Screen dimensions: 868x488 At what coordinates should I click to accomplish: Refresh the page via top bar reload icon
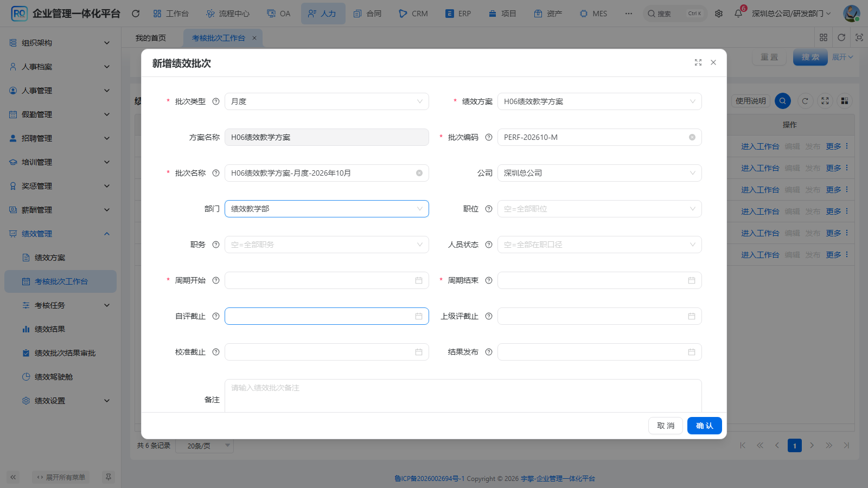click(136, 14)
